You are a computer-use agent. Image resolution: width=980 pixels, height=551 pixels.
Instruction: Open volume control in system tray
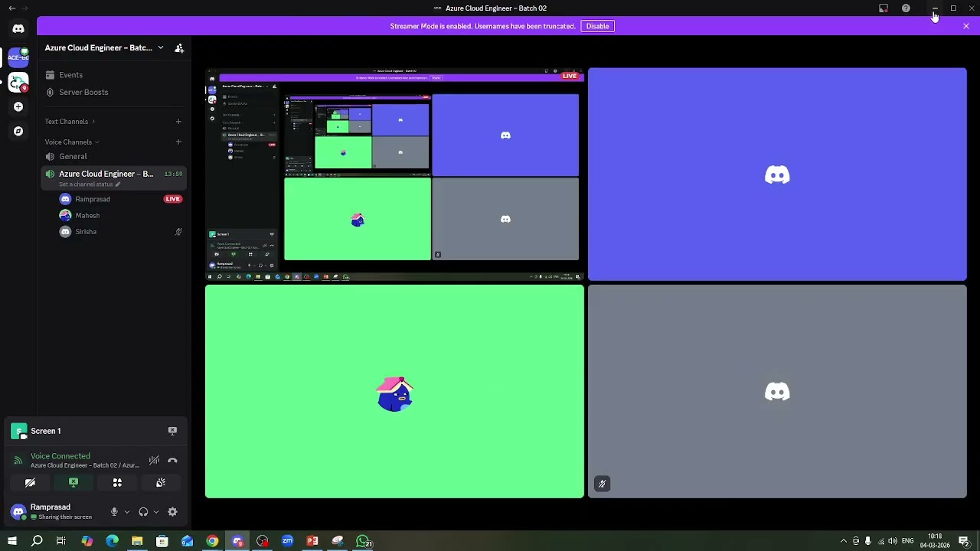(893, 541)
